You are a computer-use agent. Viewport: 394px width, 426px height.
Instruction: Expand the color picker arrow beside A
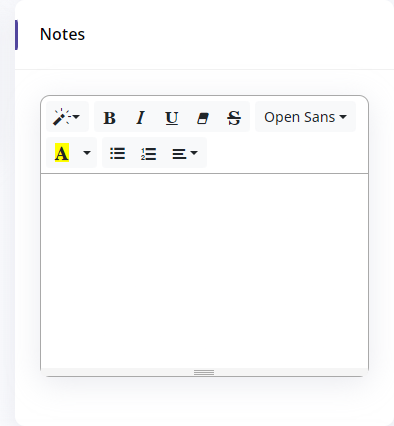(x=87, y=153)
